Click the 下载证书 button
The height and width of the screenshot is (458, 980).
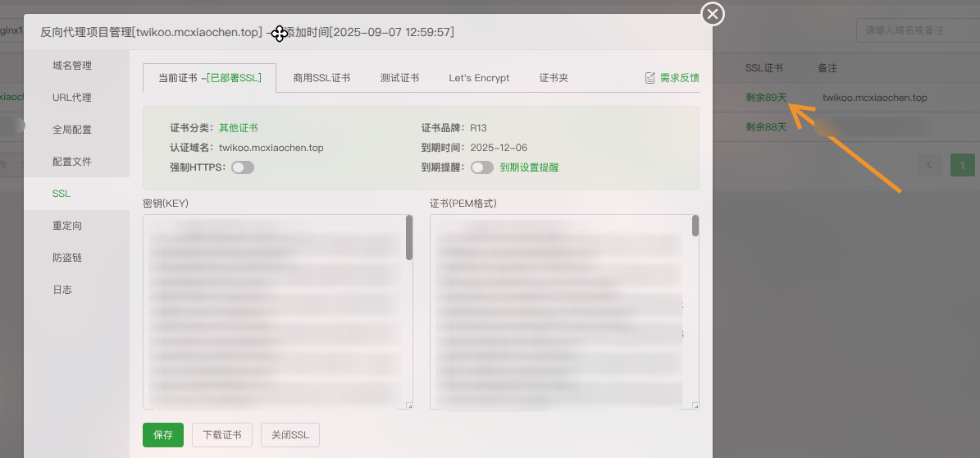[x=221, y=435]
